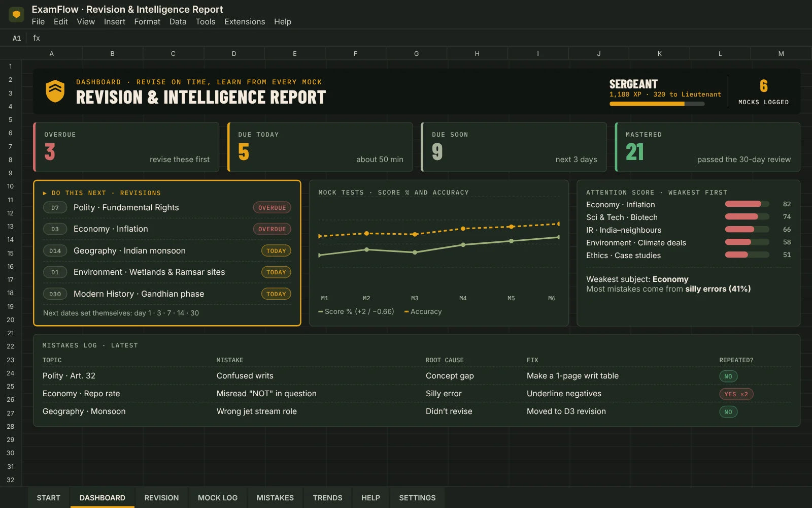Open the Edit menu
This screenshot has height=508, width=812.
coord(60,22)
